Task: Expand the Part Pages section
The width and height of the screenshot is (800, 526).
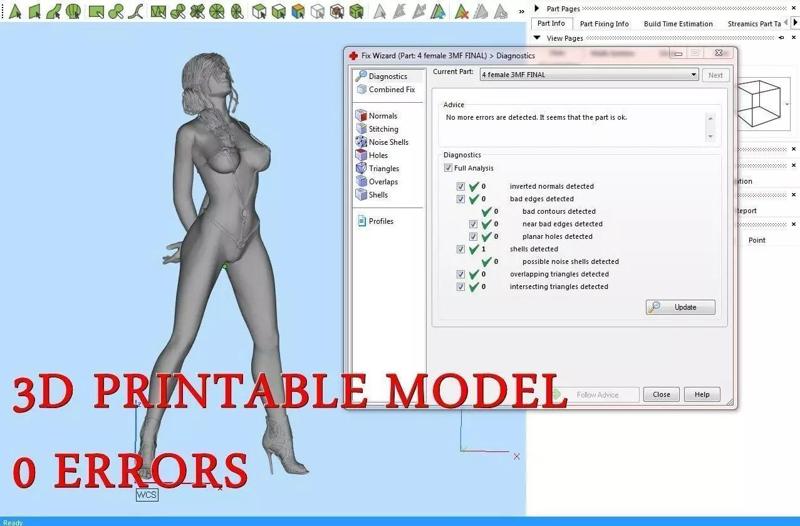Action: 537,8
